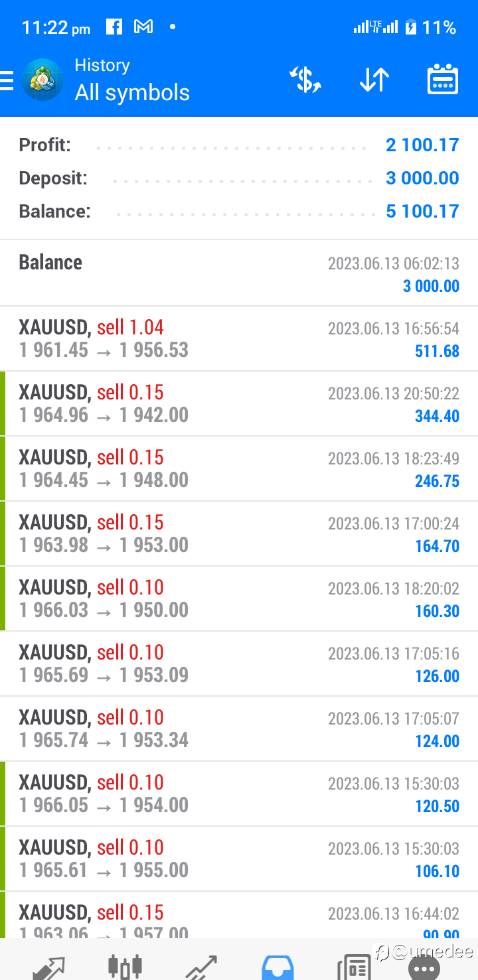Tap the All symbols title
Screen dimensions: 478x980
coord(132,93)
